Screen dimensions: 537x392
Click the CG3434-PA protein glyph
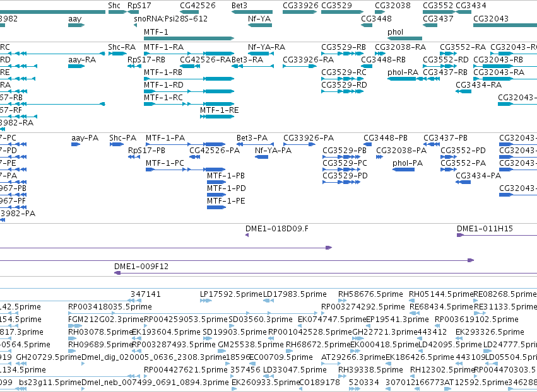coord(463,182)
